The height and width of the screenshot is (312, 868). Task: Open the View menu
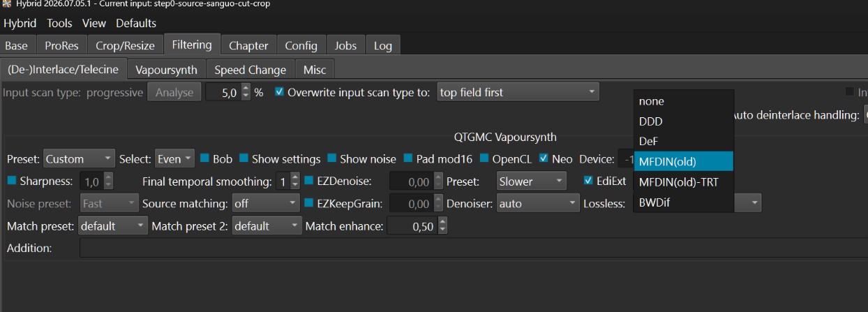tap(94, 23)
